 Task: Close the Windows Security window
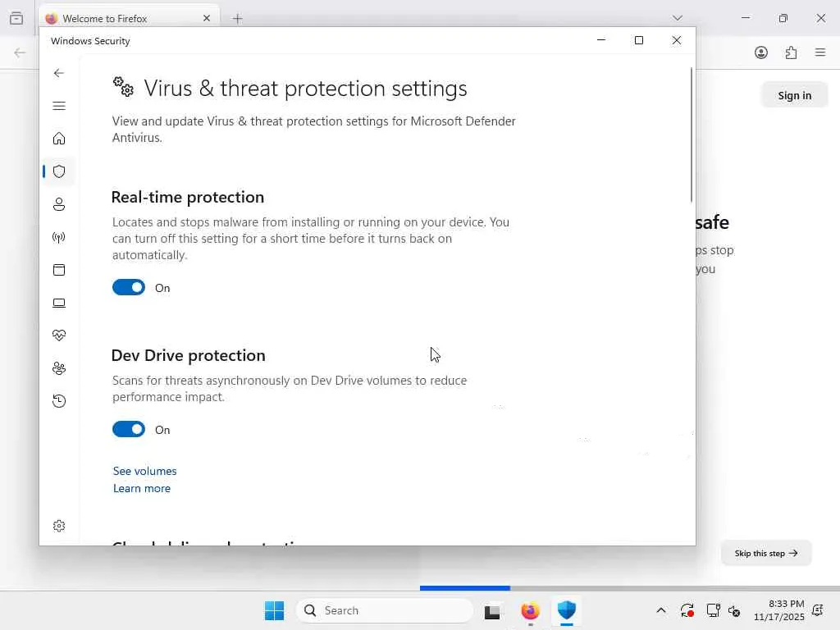677,40
